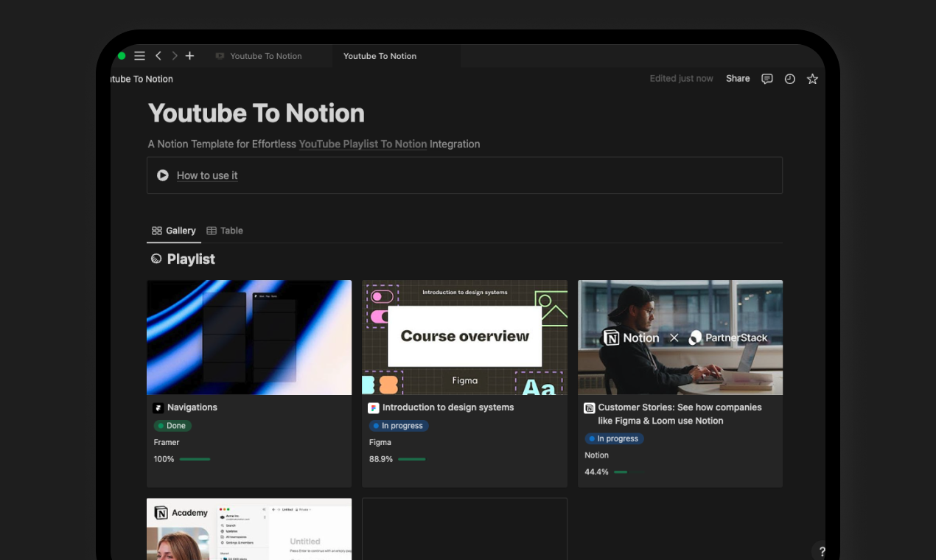The width and height of the screenshot is (936, 560).
Task: Click the play icon beside How to use it
Action: (x=163, y=175)
